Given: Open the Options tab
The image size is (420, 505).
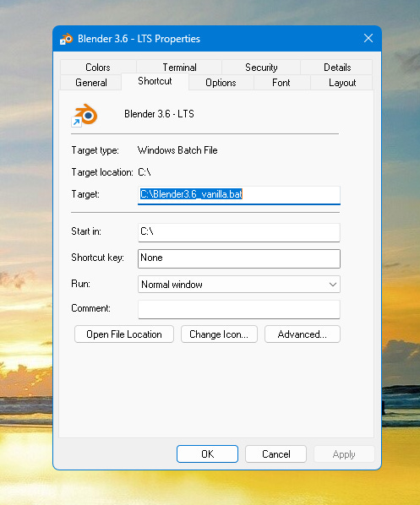Looking at the screenshot, I should click(221, 83).
